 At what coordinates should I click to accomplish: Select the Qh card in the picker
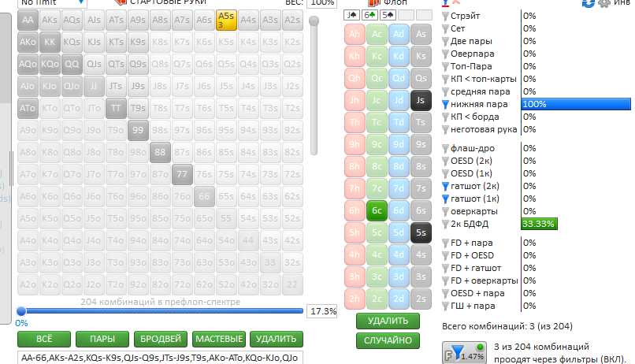coord(355,78)
